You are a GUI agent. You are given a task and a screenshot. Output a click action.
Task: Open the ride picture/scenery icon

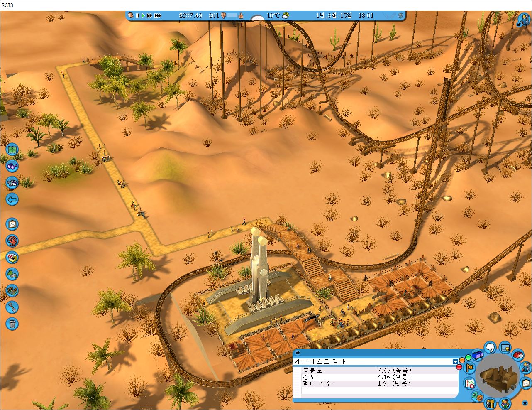[x=505, y=348]
